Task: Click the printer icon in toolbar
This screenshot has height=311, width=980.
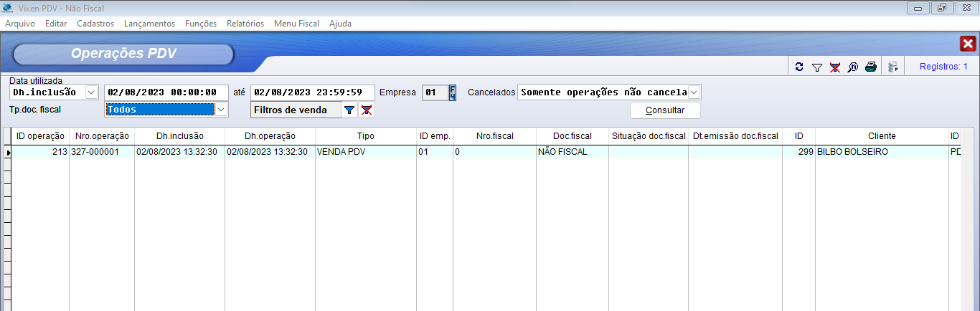Action: point(871,67)
